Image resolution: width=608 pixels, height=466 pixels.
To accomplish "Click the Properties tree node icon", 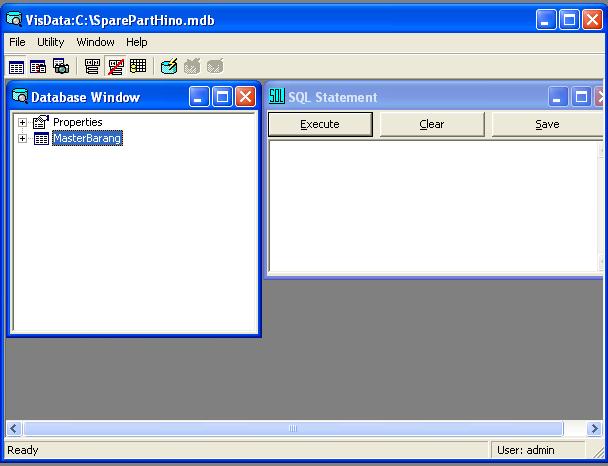I will pyautogui.click(x=41, y=122).
